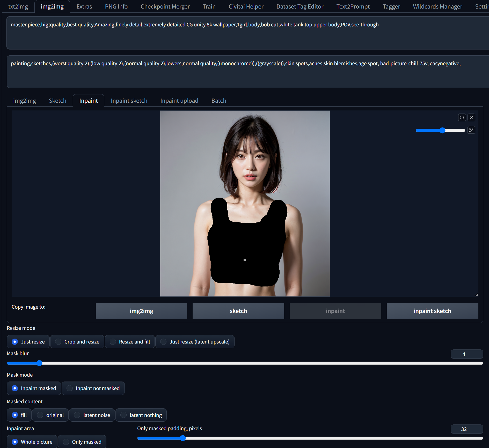Go to the Civitai Helper tab

[x=246, y=6]
